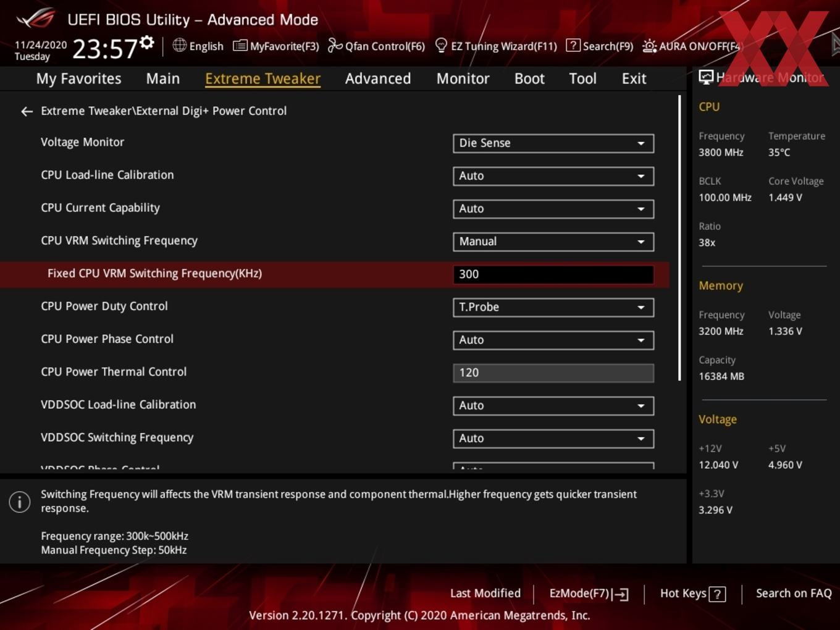Expand CPU Power Duty Control dropdown
This screenshot has width=840, height=630.
coord(553,307)
